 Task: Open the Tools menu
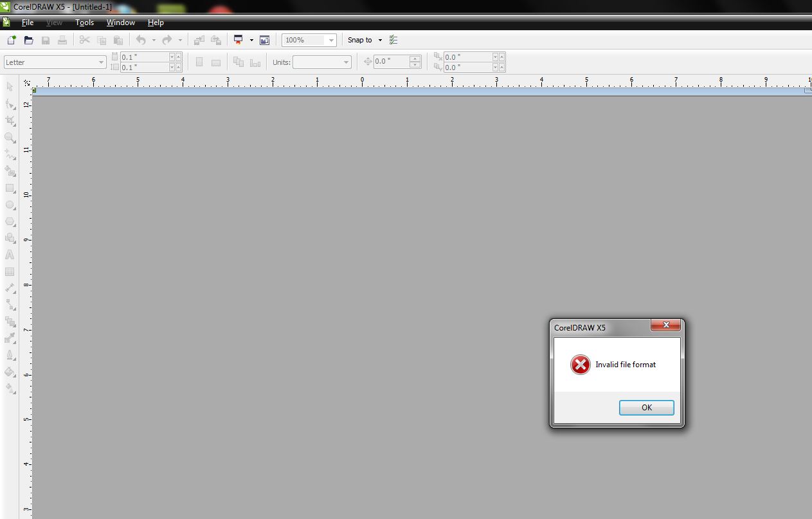(84, 23)
